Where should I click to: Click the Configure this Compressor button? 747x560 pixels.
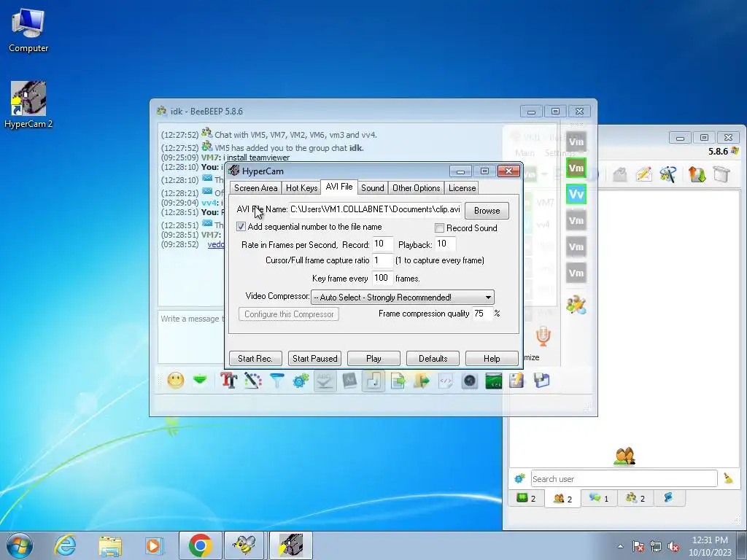pyautogui.click(x=289, y=314)
